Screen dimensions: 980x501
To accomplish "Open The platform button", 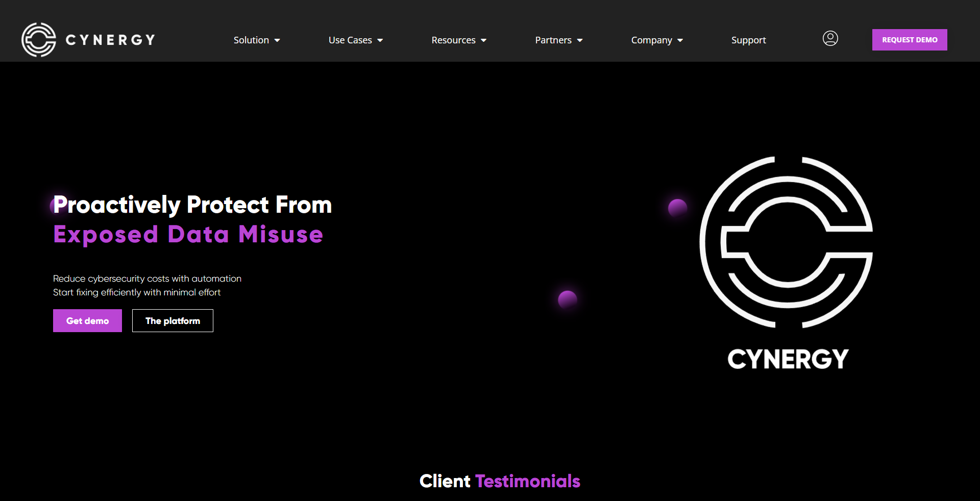I will coord(173,320).
